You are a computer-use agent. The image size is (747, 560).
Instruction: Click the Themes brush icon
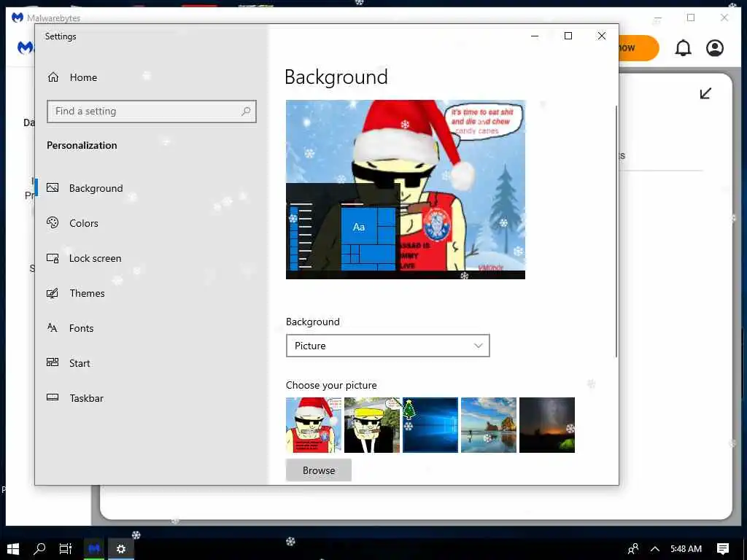point(53,293)
